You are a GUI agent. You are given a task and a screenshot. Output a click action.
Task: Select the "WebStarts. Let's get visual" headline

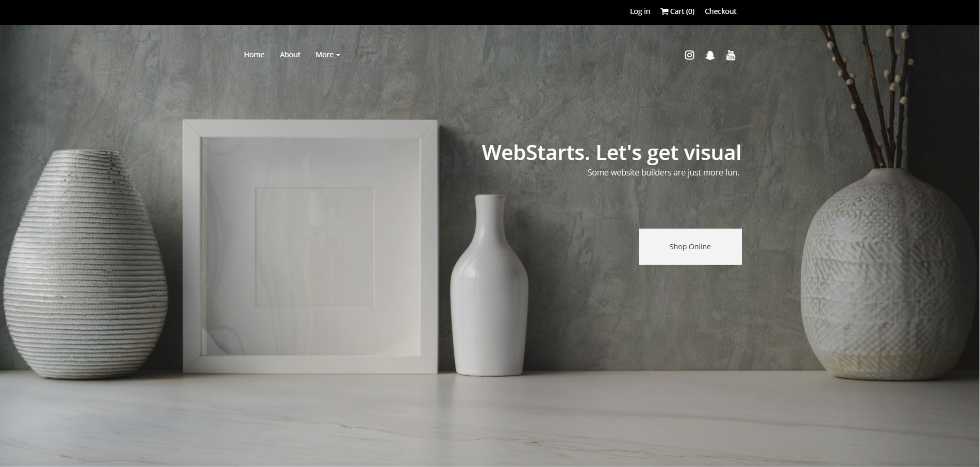coord(611,152)
